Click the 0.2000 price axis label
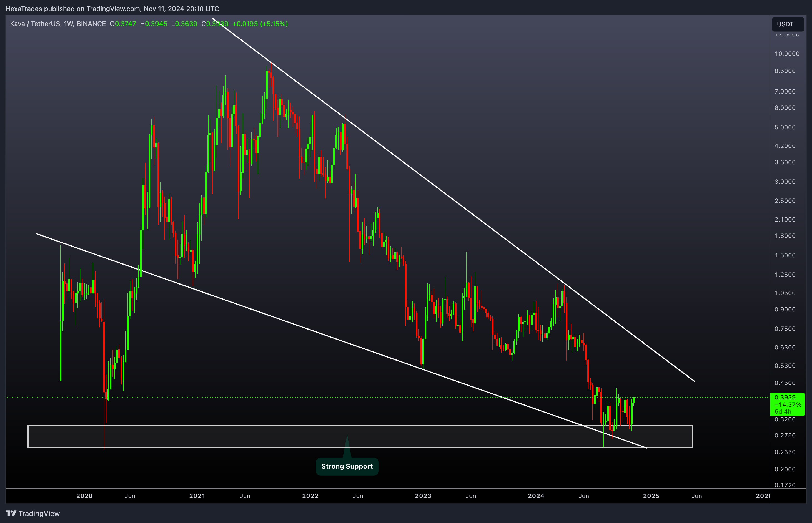 (x=785, y=469)
